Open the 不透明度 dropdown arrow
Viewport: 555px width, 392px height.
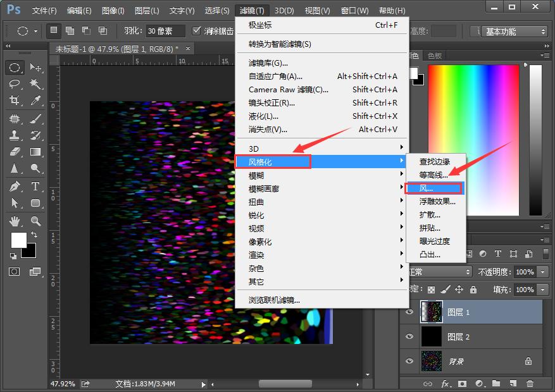pos(541,271)
